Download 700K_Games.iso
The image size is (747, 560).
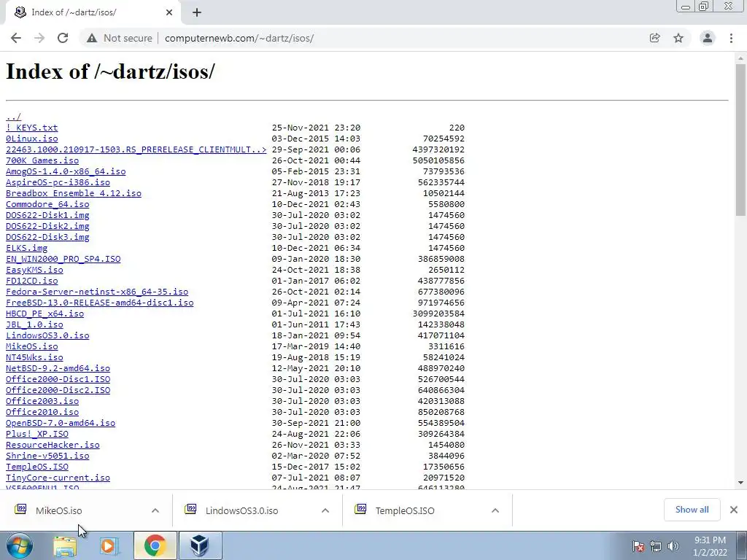tap(42, 160)
